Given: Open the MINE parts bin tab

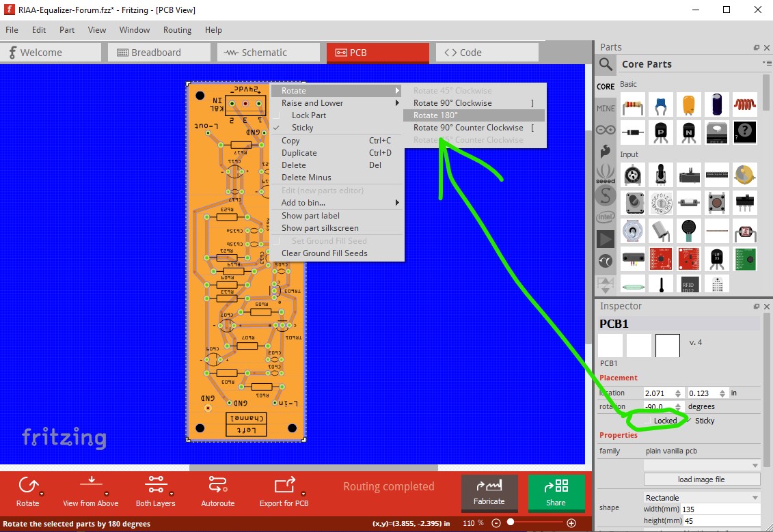Looking at the screenshot, I should (606, 109).
